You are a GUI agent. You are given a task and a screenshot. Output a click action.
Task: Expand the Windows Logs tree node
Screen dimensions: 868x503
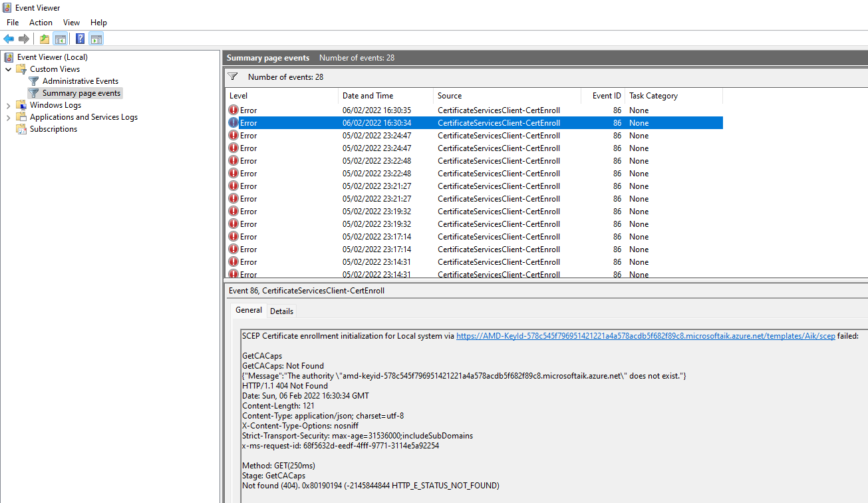coord(8,105)
